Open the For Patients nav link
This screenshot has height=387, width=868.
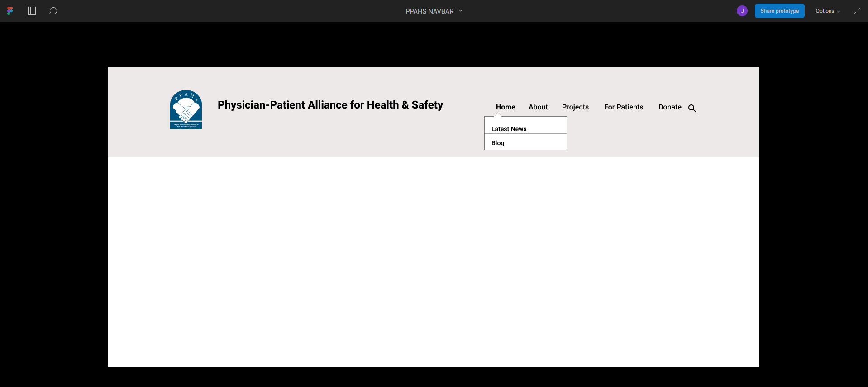pos(624,107)
